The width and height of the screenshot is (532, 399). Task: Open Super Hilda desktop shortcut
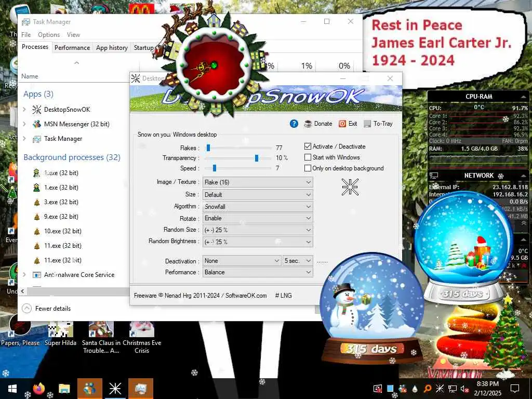[60, 334]
